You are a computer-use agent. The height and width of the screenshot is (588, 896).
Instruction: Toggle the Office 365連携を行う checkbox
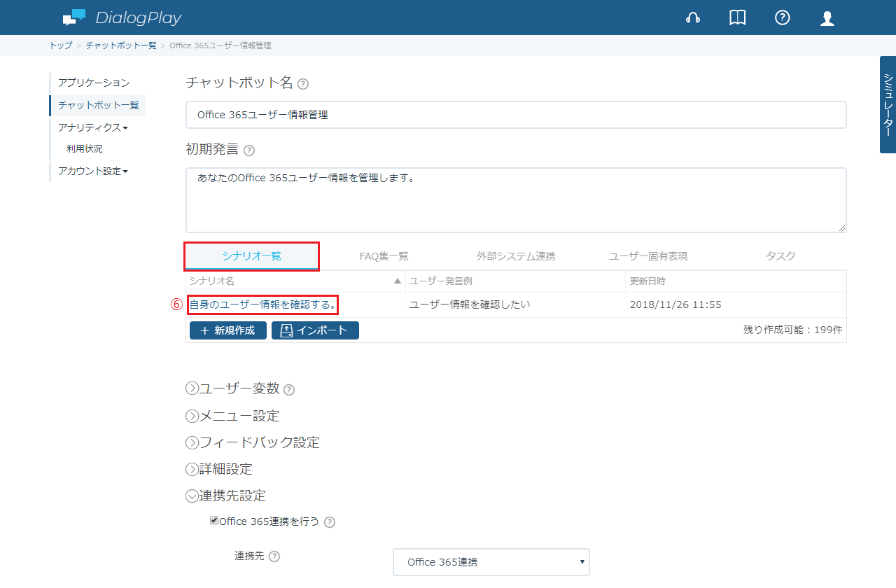(214, 521)
